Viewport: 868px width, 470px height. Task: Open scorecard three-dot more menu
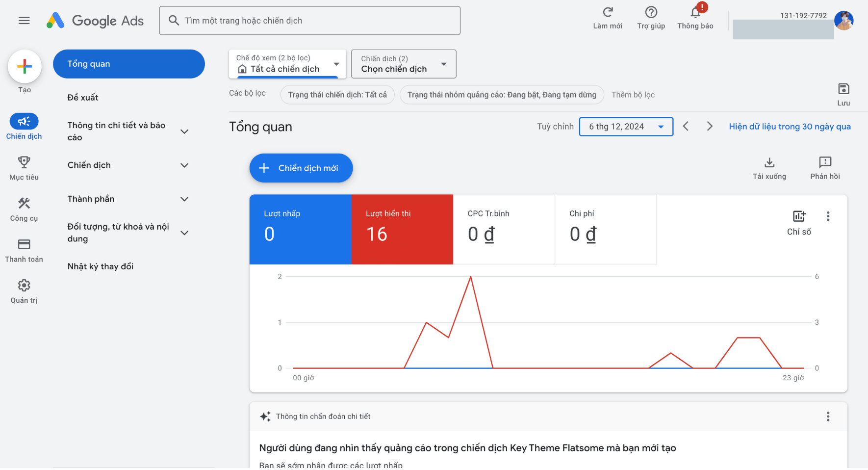coord(828,216)
